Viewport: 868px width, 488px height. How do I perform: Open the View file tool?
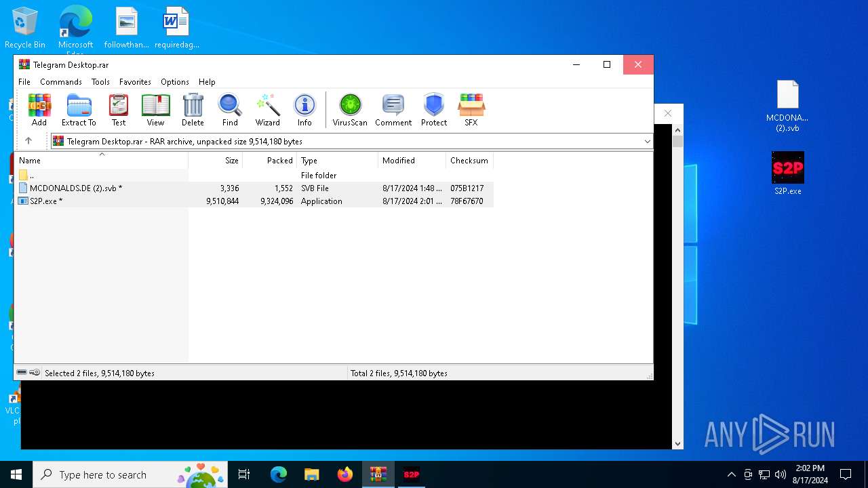pyautogui.click(x=155, y=110)
